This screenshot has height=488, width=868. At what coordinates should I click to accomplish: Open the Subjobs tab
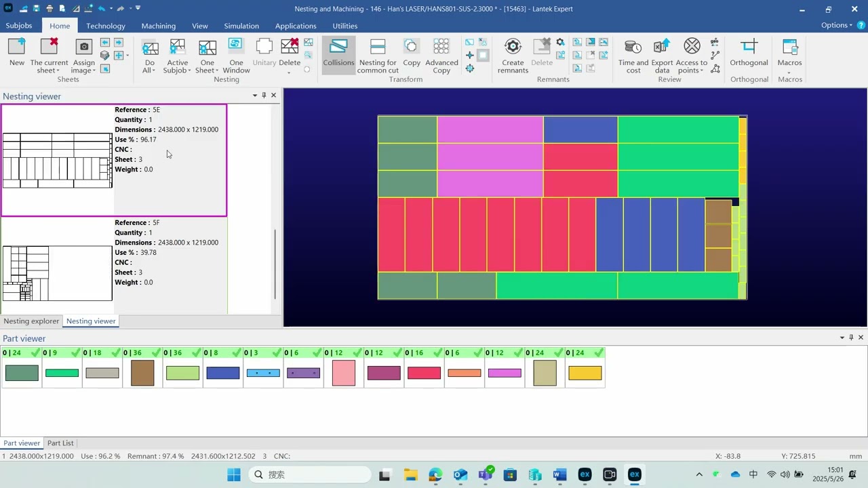coord(19,26)
